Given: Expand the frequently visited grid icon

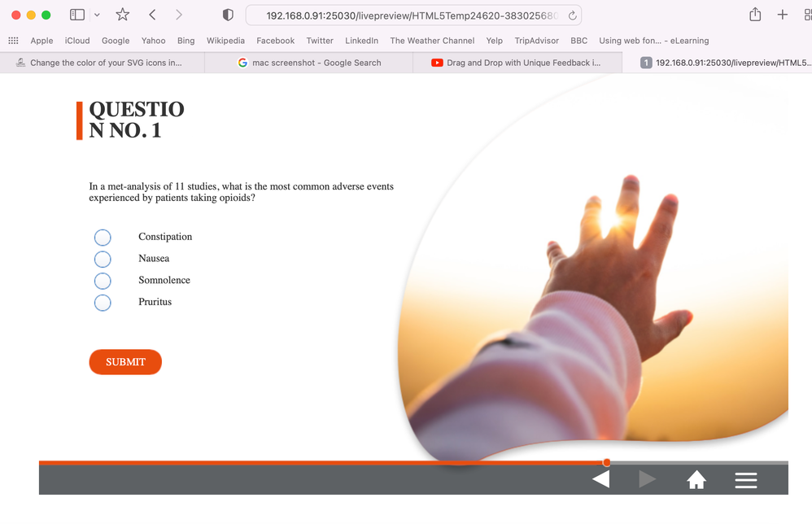Looking at the screenshot, I should (13, 40).
